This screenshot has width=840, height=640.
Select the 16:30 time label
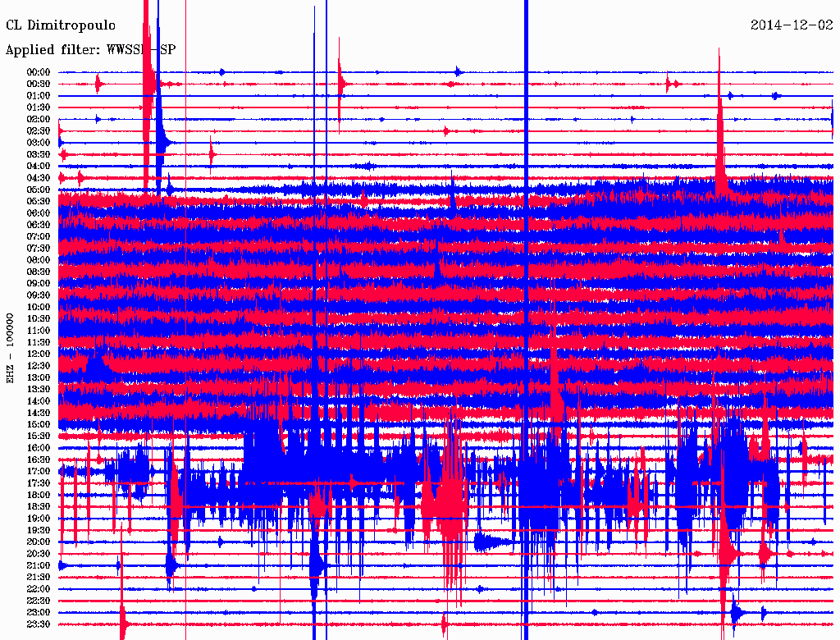click(x=39, y=459)
